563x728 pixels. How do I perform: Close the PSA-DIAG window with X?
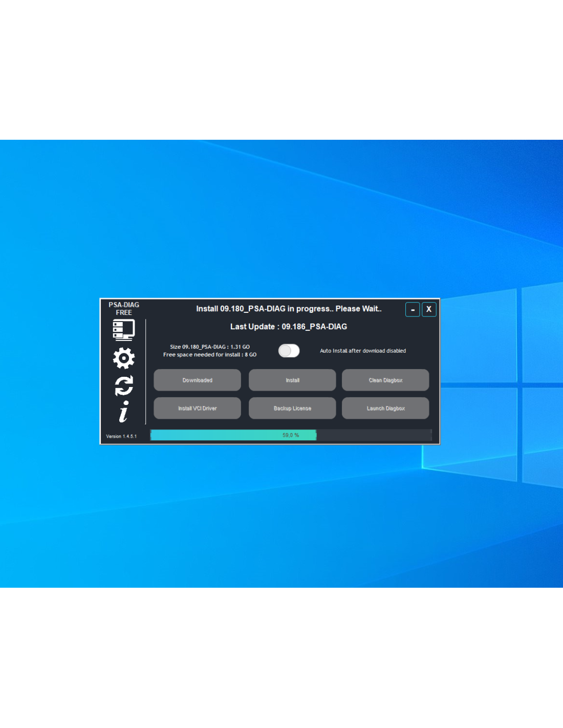pos(429,309)
